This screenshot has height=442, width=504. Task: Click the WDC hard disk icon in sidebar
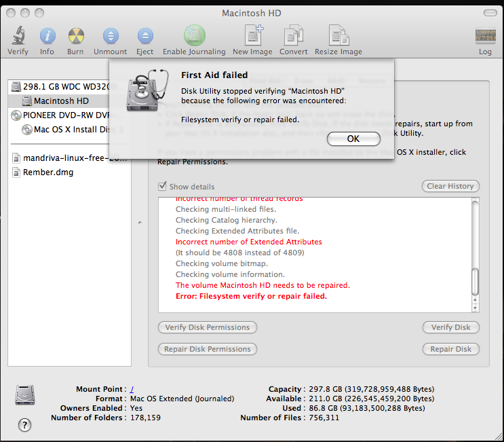16,86
